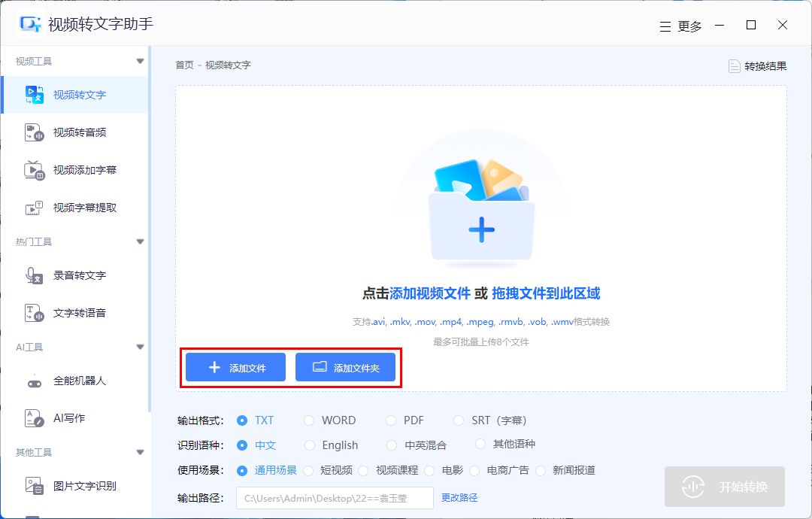Select 视频转文字 sidebar item

click(74, 95)
